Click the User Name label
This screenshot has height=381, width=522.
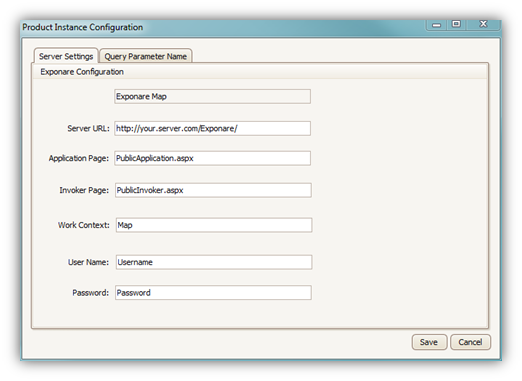[88, 262]
